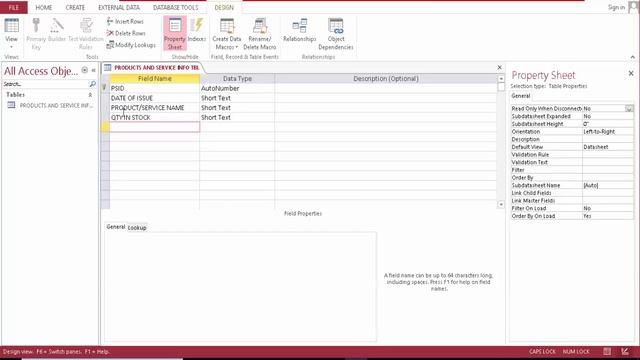The width and height of the screenshot is (640, 360).
Task: Open All Access Objects pane dropdown
Action: 84,70
